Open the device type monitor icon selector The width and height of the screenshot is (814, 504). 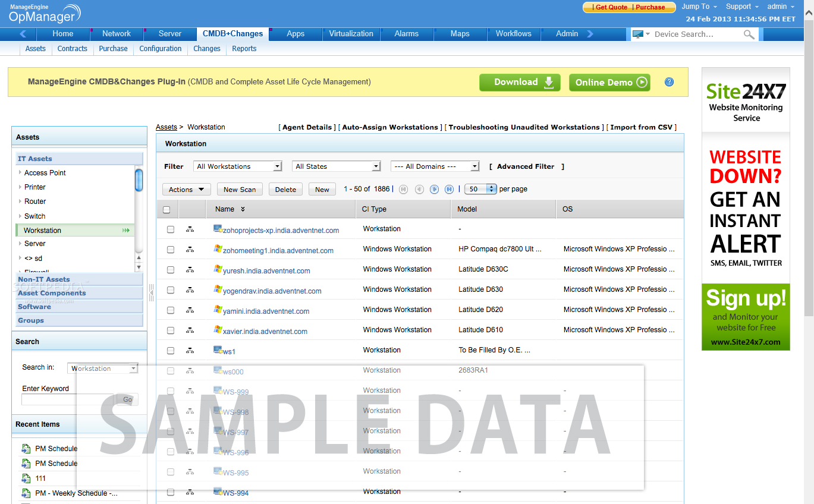641,34
